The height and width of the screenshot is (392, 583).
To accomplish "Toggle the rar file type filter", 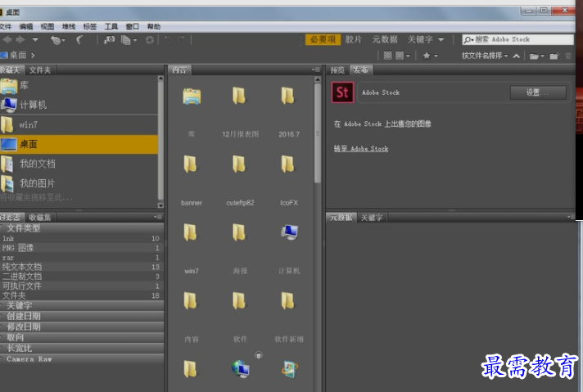I will 82,258.
